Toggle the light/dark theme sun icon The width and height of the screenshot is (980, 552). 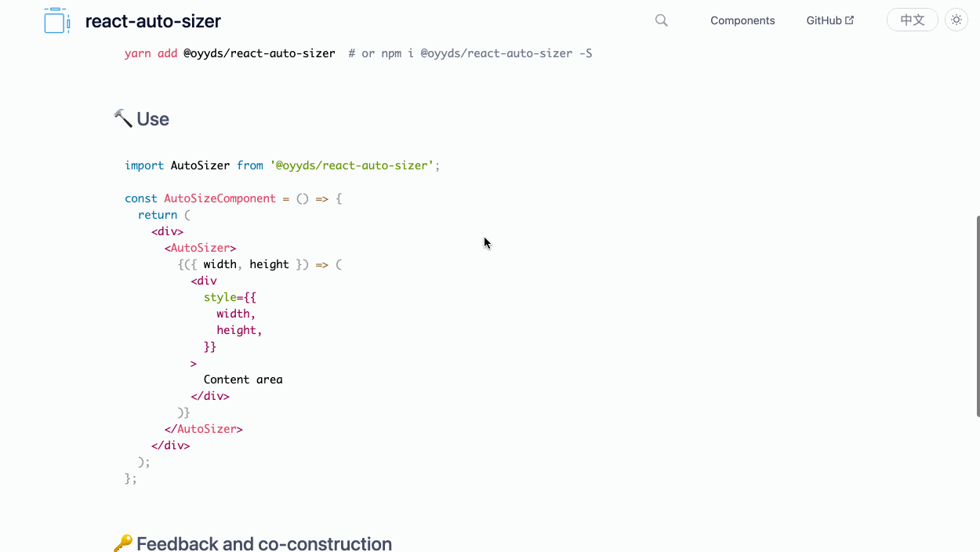pos(956,20)
